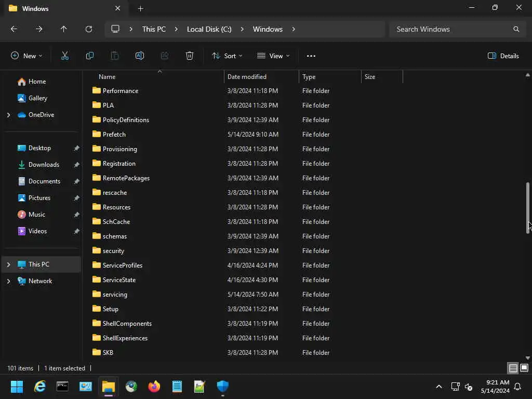This screenshot has height=399, width=532.
Task: Select Local Disk (C:) breadcrumb
Action: 209,29
